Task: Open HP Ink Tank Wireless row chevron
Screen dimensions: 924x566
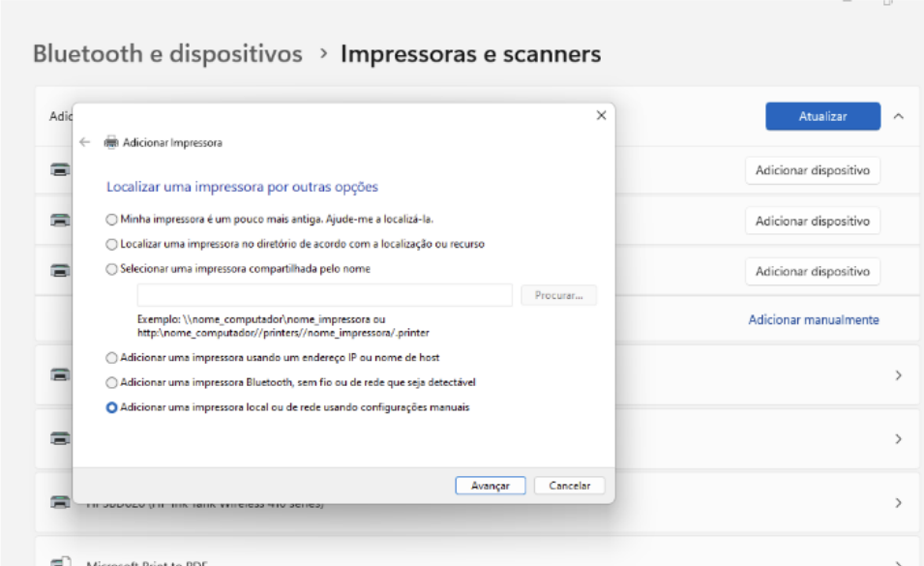Action: (899, 503)
